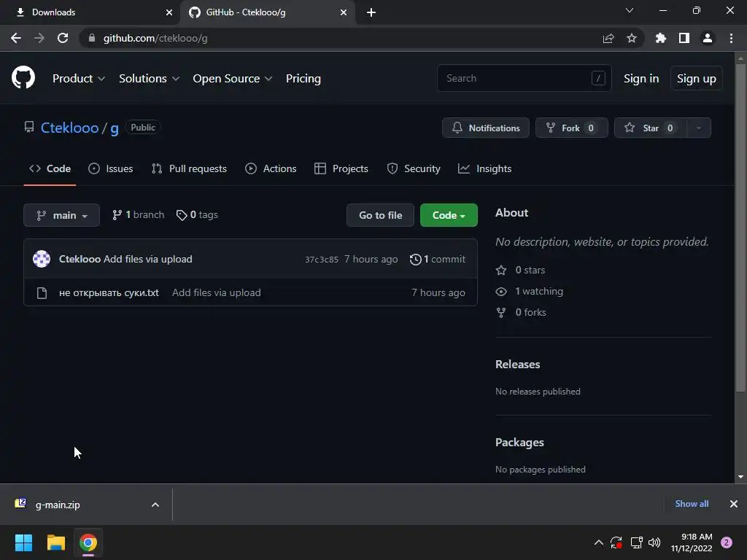Switch to the Downloads browser tab
The height and width of the screenshot is (560, 747).
pyautogui.click(x=90, y=12)
